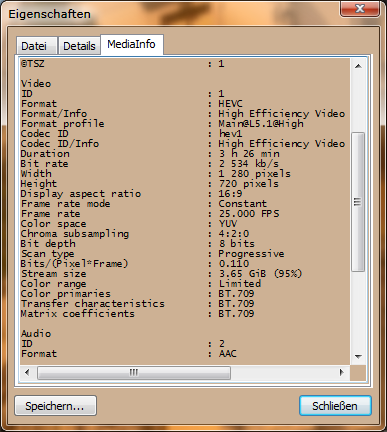This screenshot has width=387, height=432.
Task: Click the Bit rate 2 534 kb/s line
Action: click(x=150, y=164)
